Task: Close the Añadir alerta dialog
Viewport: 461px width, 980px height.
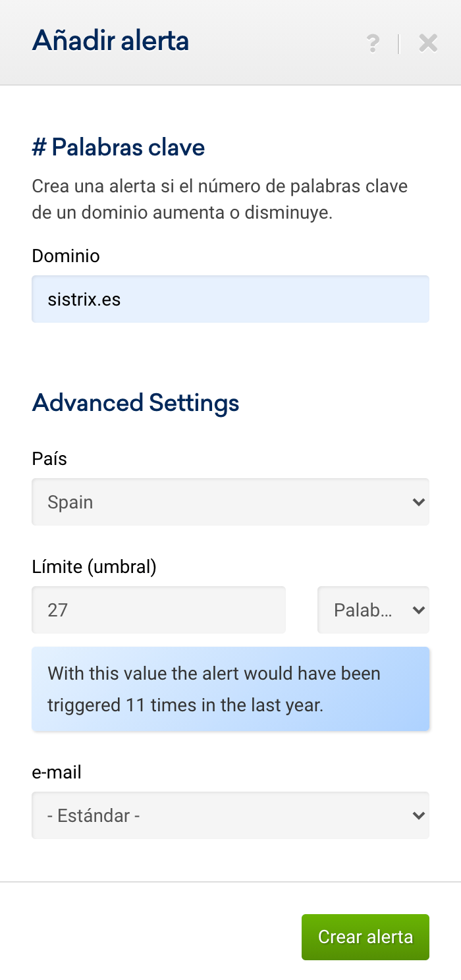Action: pos(428,43)
